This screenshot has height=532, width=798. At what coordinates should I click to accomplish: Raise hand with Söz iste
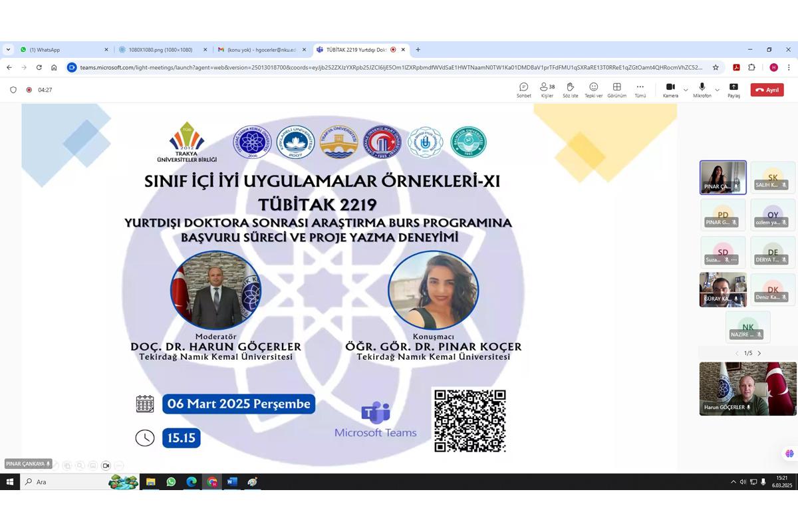click(570, 90)
